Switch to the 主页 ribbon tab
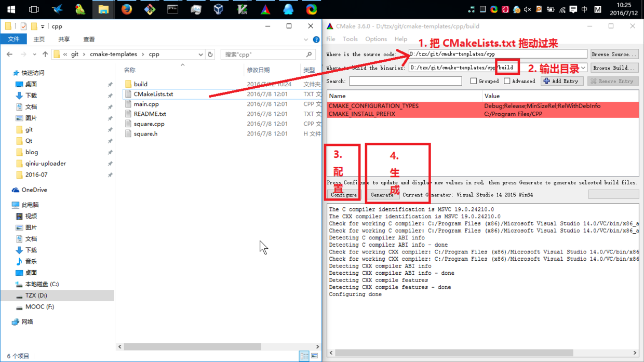The width and height of the screenshot is (644, 362). 39,39
